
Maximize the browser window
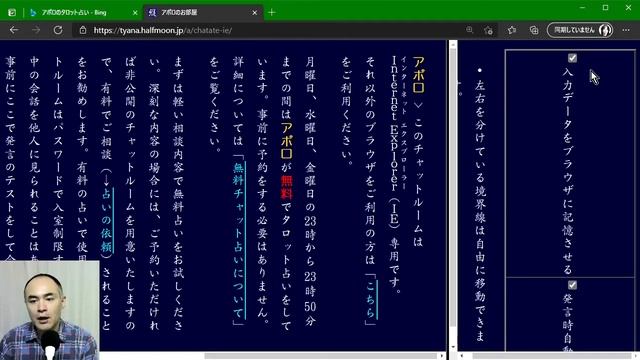(605, 7)
